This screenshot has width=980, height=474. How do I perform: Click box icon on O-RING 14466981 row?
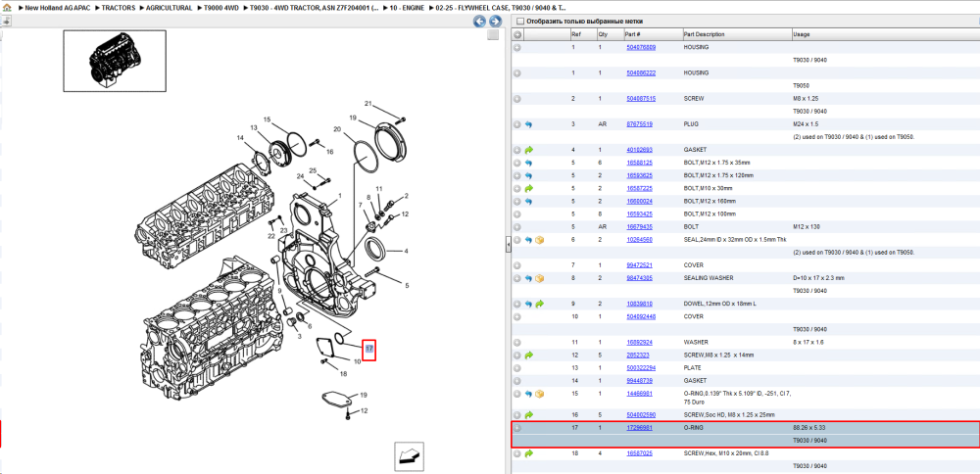click(x=540, y=394)
